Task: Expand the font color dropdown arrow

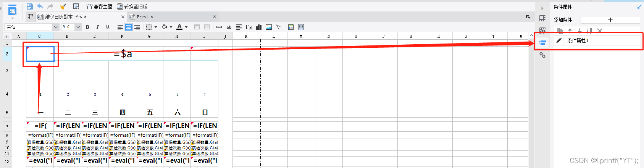Action: click(x=186, y=27)
